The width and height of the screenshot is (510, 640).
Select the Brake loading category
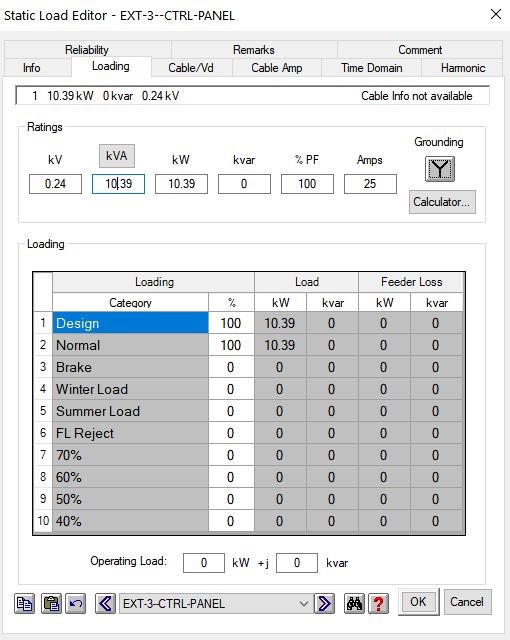click(130, 367)
